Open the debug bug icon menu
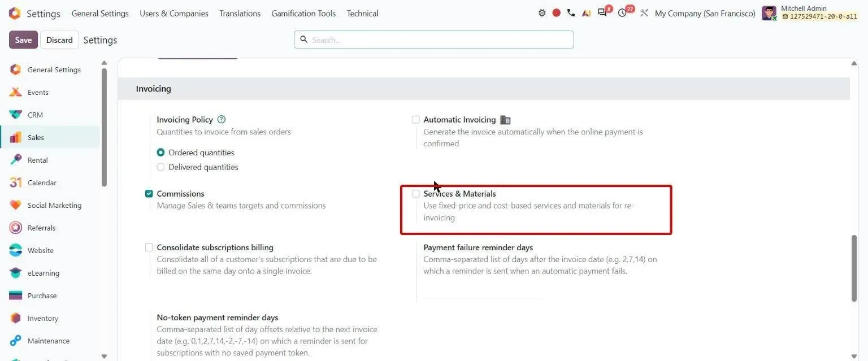Screen dimensions: 868x361 point(542,13)
